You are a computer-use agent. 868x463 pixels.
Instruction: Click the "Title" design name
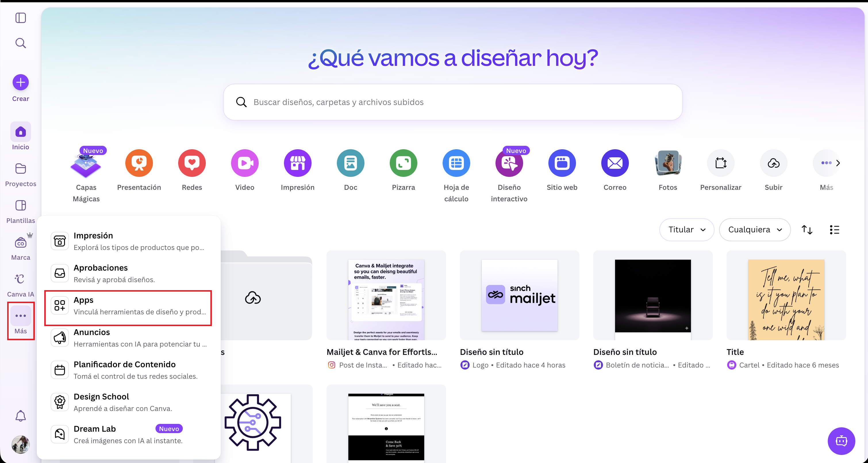pyautogui.click(x=735, y=352)
